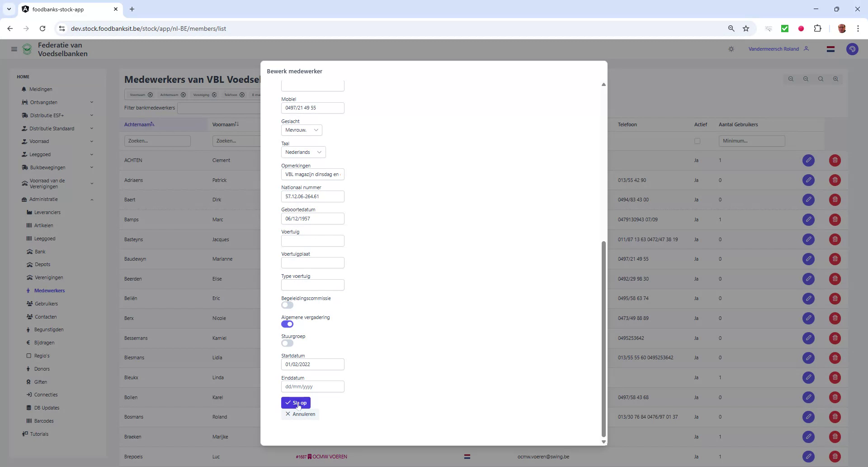Open the hamburger menu beside the logo
This screenshot has width=868, height=467.
pos(14,49)
